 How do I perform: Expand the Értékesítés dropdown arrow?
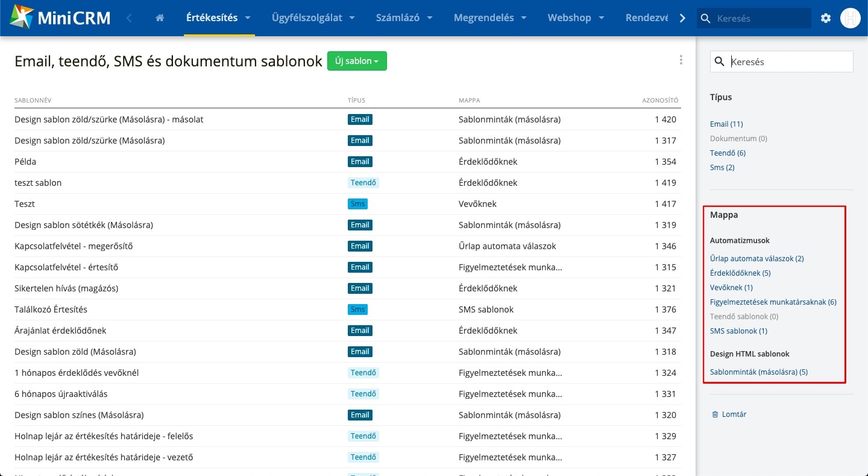(x=248, y=18)
